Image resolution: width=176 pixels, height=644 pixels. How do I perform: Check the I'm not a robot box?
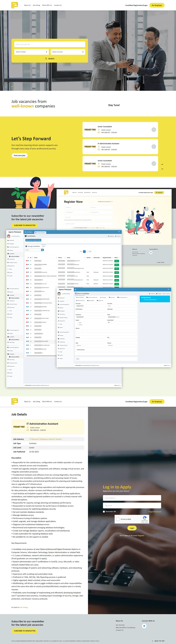118,519
